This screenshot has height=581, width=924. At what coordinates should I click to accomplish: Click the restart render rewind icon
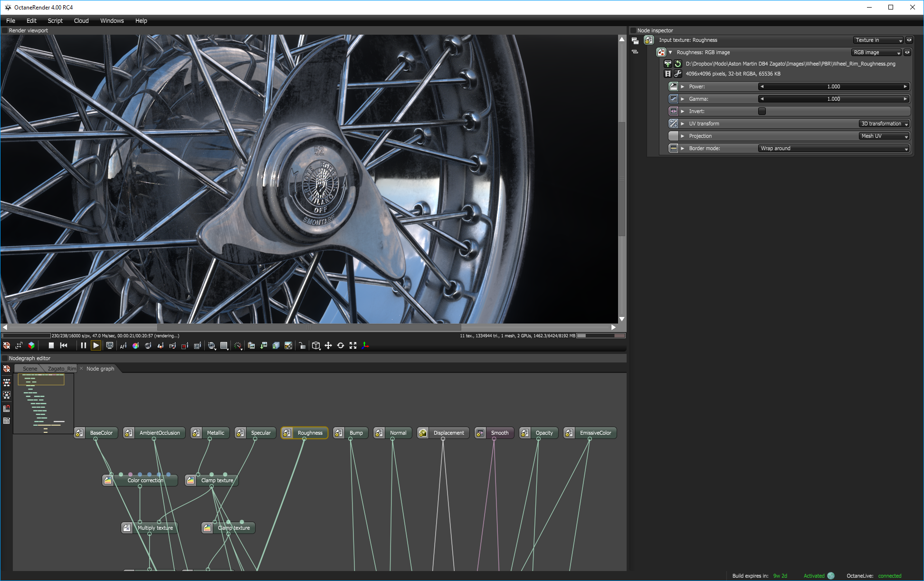point(64,345)
